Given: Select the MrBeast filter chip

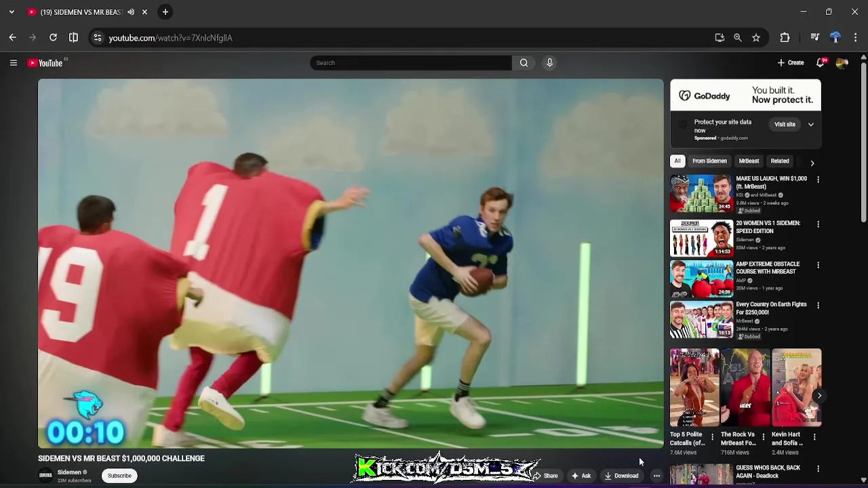Looking at the screenshot, I should point(749,161).
